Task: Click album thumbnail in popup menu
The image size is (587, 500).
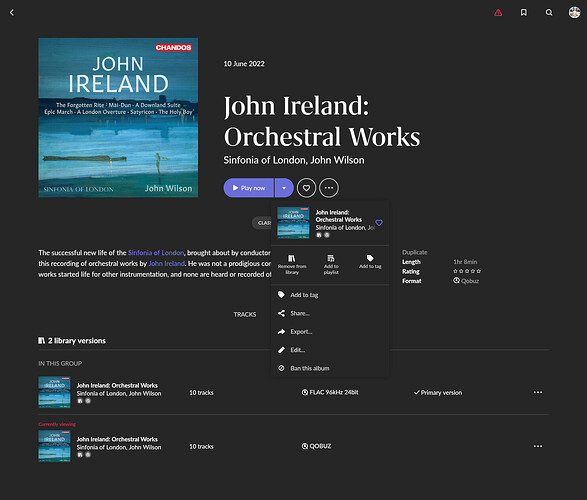Action: [x=293, y=223]
